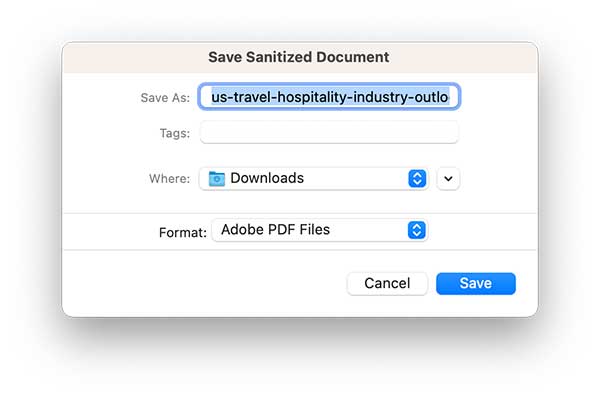The width and height of the screenshot is (600, 399).
Task: Click the "Tags:" label
Action: 175,134
